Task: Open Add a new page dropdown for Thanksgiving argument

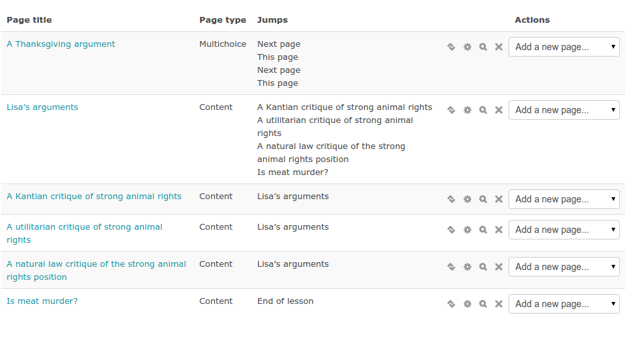Action: pos(564,47)
